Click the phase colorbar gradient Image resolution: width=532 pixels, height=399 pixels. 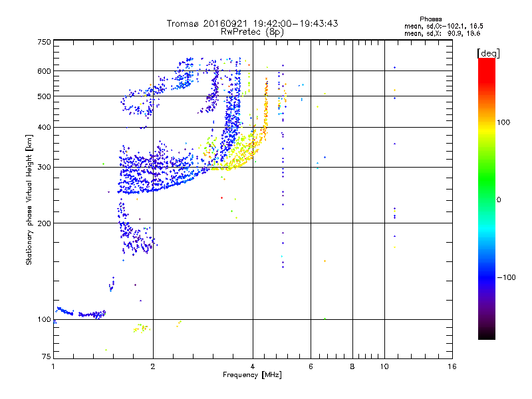click(487, 198)
